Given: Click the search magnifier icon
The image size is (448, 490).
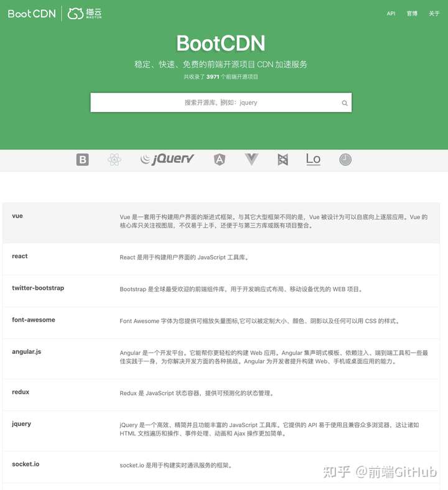Looking at the screenshot, I should pos(345,103).
